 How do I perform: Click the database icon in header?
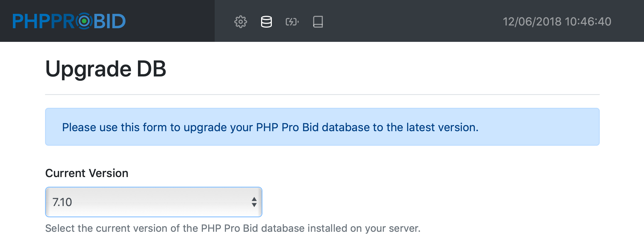pos(266,22)
